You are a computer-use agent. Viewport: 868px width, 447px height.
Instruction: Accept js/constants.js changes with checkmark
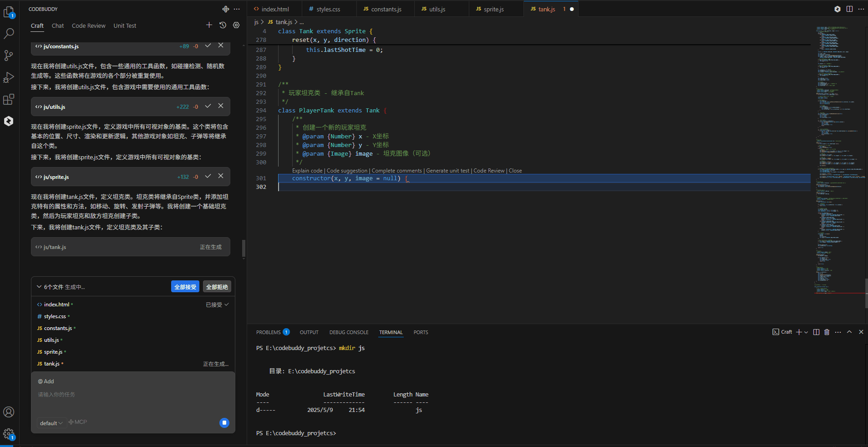click(208, 46)
